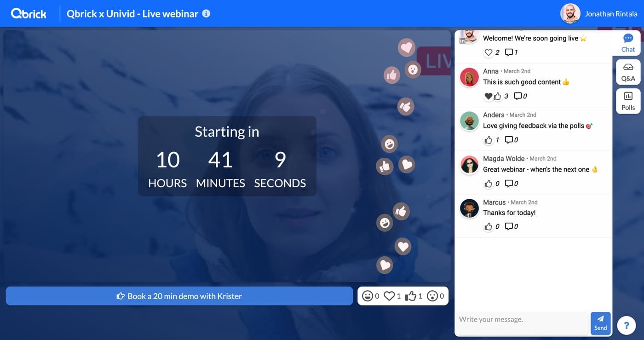Click the bar-chart icon on the Polls panel
This screenshot has height=340, width=644.
(x=628, y=96)
